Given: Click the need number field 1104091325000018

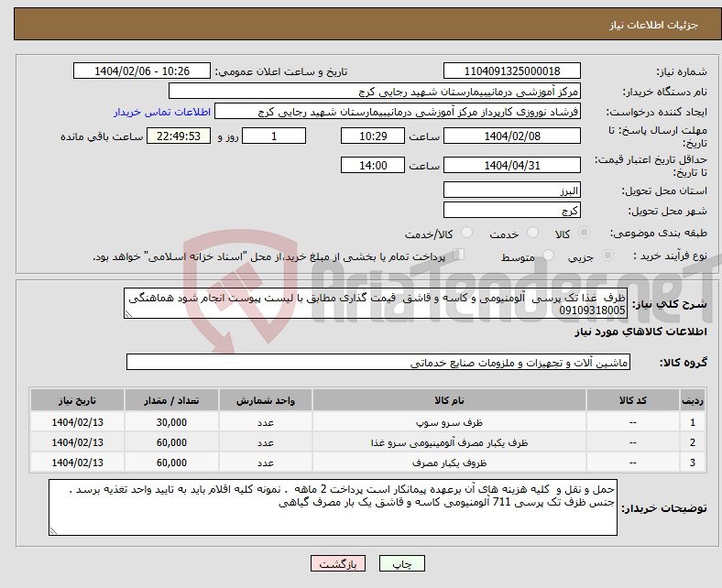Looking at the screenshot, I should point(512,71).
